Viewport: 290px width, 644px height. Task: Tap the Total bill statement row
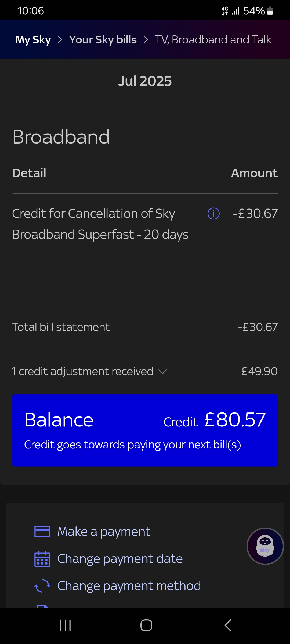[145, 327]
